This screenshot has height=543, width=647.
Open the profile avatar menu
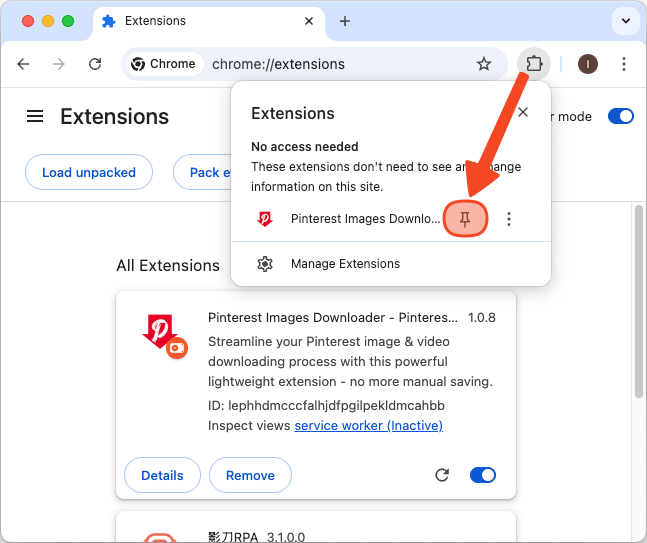point(588,64)
